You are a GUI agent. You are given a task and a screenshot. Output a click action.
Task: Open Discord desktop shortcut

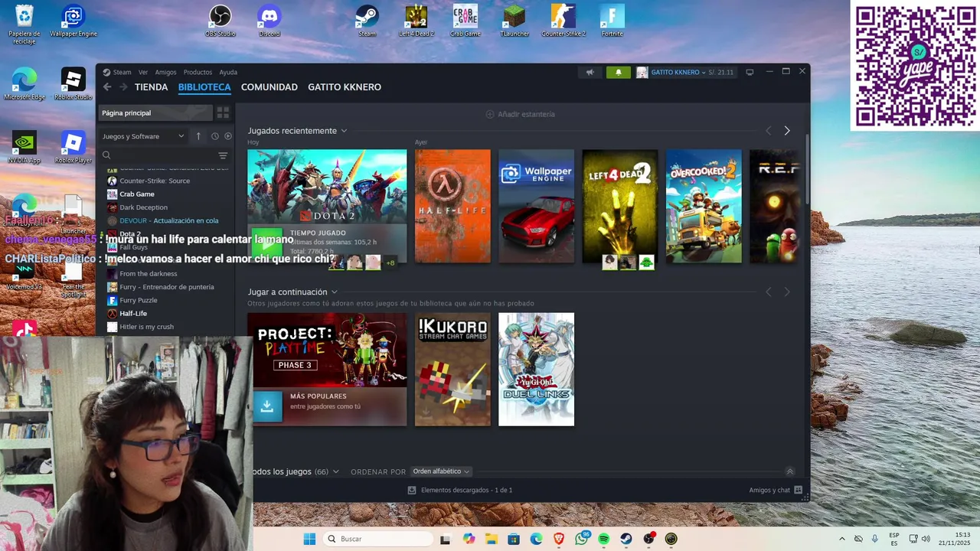coord(269,21)
